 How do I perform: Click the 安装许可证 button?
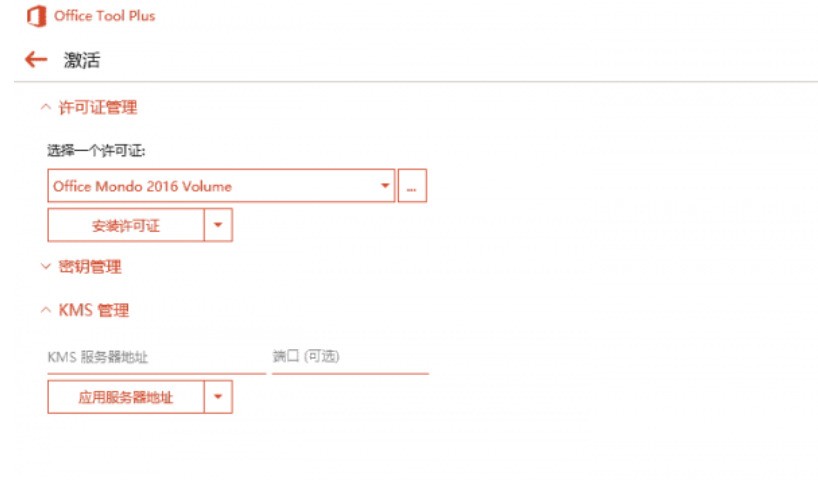[x=126, y=225]
